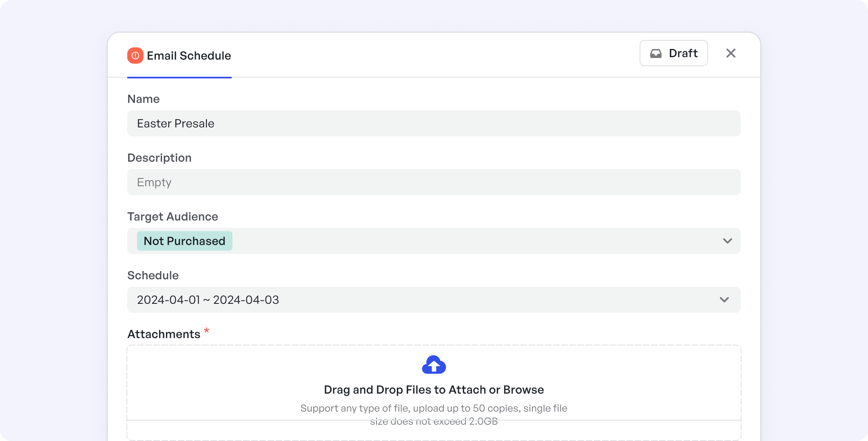Click the orange Email Schedule clock icon

135,56
